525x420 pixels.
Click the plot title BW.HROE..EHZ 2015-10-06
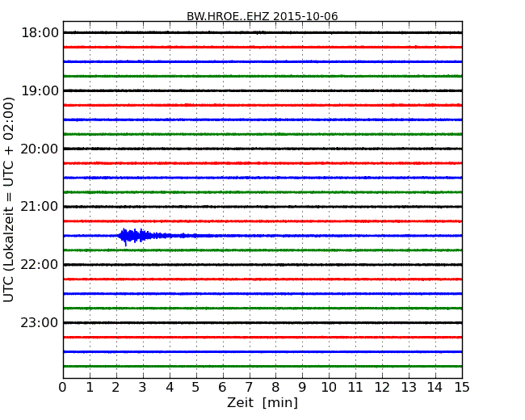(262, 16)
